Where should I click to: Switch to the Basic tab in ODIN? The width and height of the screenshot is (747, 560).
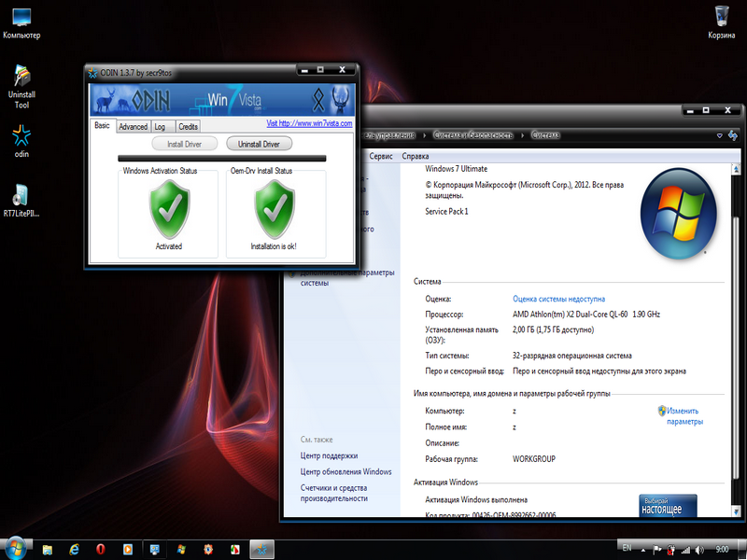pos(102,125)
